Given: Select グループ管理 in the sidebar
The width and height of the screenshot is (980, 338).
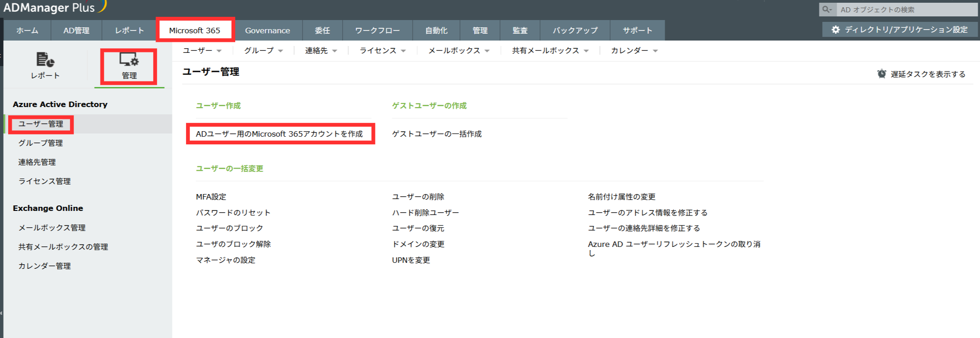Looking at the screenshot, I should point(40,143).
